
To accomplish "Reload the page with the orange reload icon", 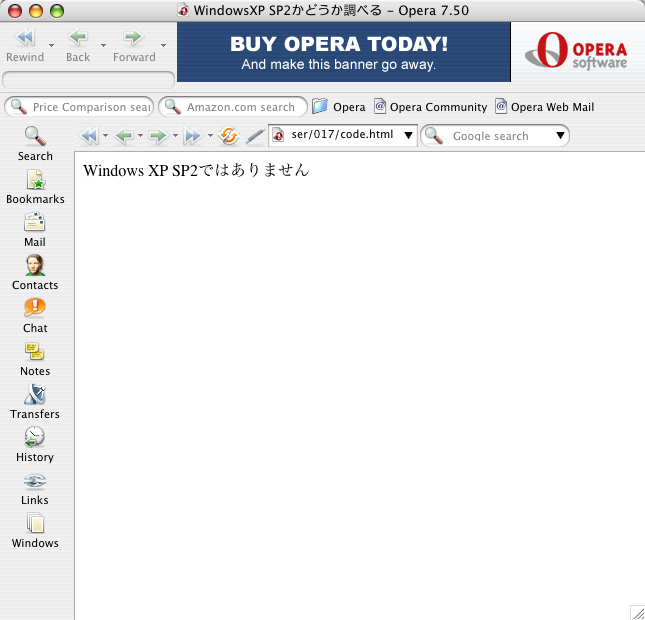I will click(x=229, y=136).
